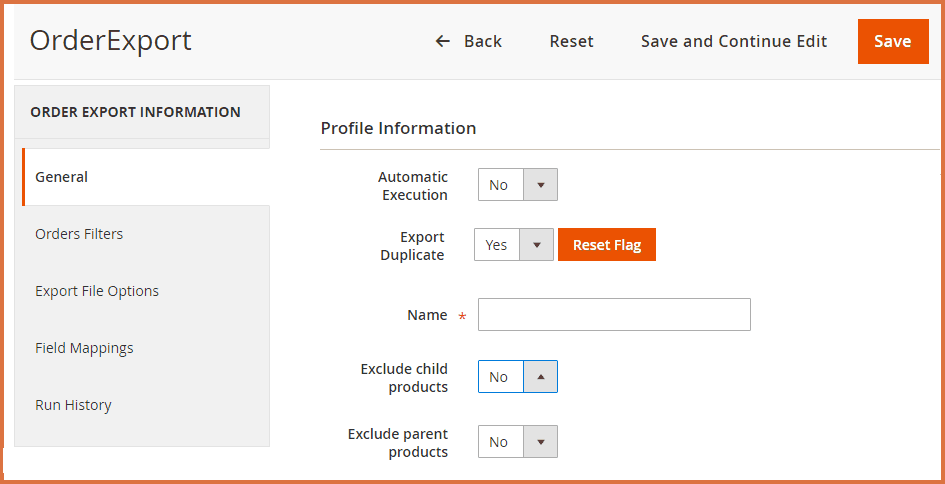Screen dimensions: 945x484
Task: Select the General tab
Action: click(62, 177)
